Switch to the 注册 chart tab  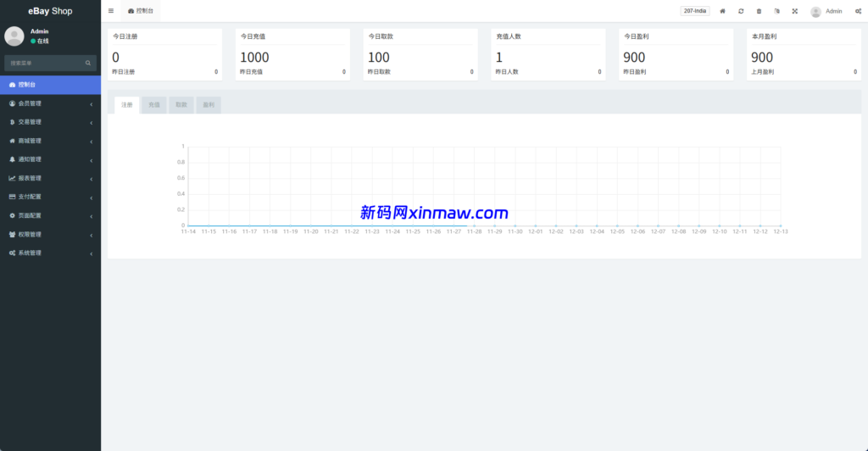(127, 104)
